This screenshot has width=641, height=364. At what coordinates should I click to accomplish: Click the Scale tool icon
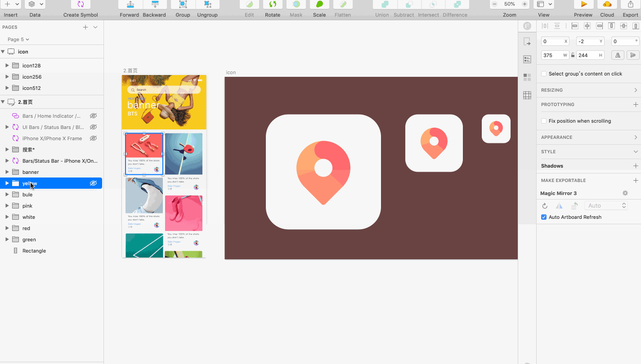pyautogui.click(x=319, y=4)
